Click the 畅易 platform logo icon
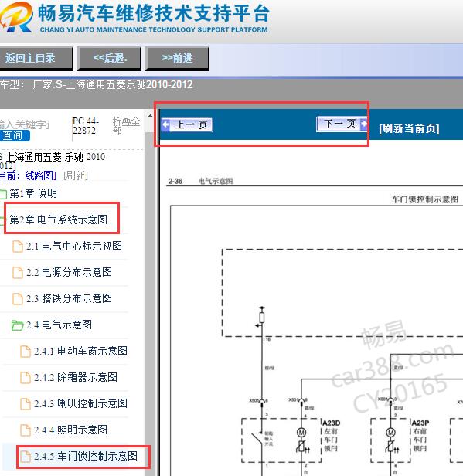This screenshot has height=476, width=463. pos(15,17)
